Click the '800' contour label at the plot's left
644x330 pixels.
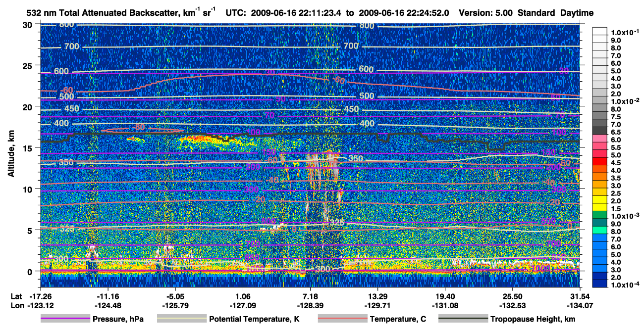[66, 25]
